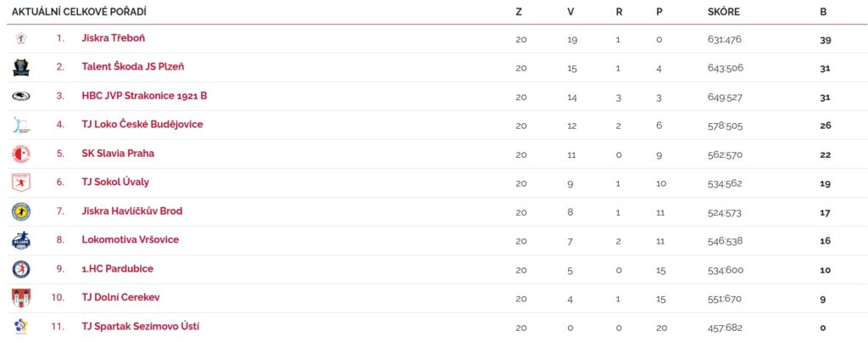Viewport: 868px width, 348px height.
Task: Click the SK Slavia Praha logo
Action: tap(21, 154)
